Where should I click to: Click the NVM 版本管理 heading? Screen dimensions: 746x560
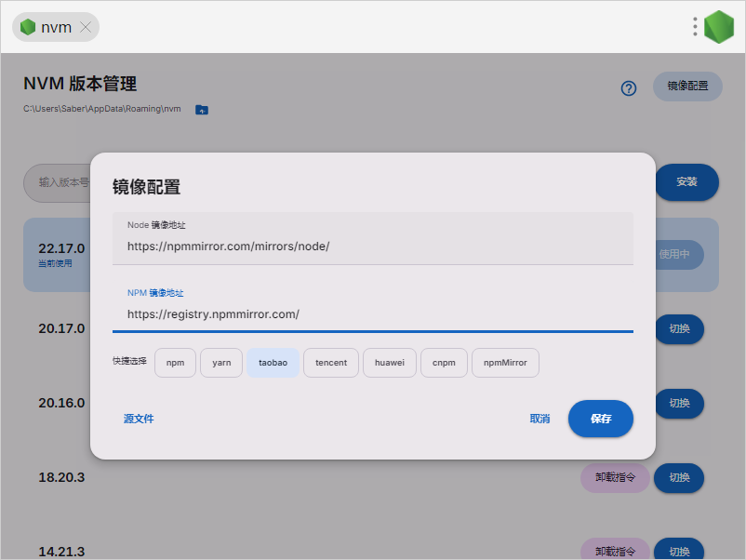point(80,84)
